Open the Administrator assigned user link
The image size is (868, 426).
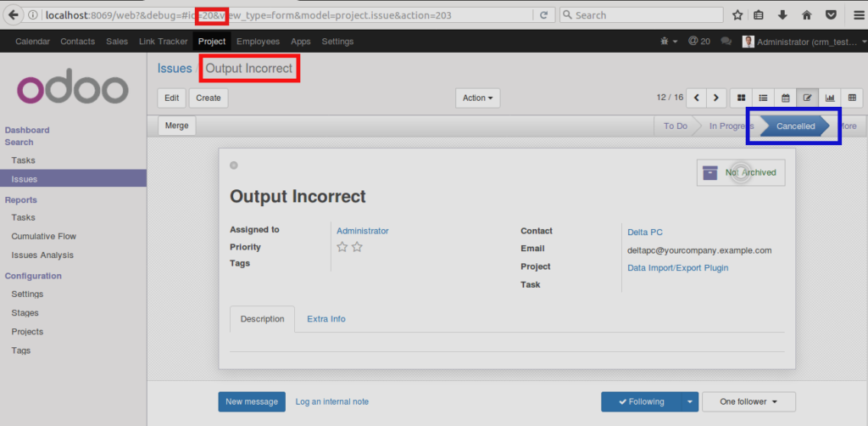tap(363, 231)
